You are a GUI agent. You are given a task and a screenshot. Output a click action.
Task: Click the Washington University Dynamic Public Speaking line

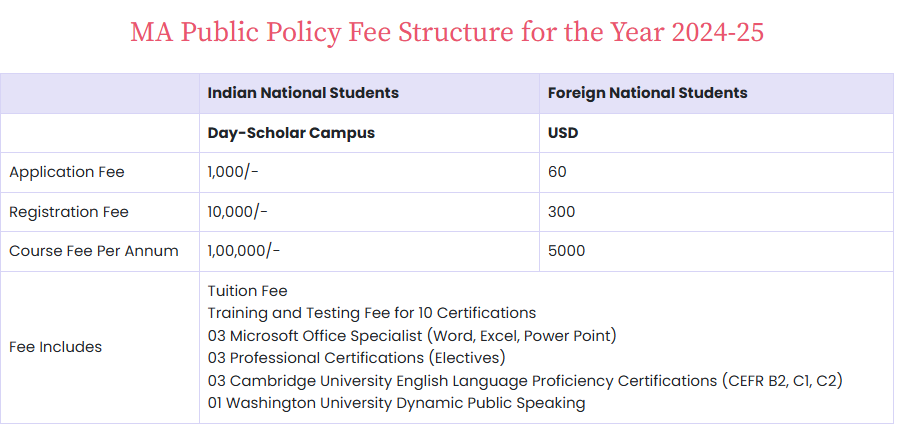(x=396, y=403)
